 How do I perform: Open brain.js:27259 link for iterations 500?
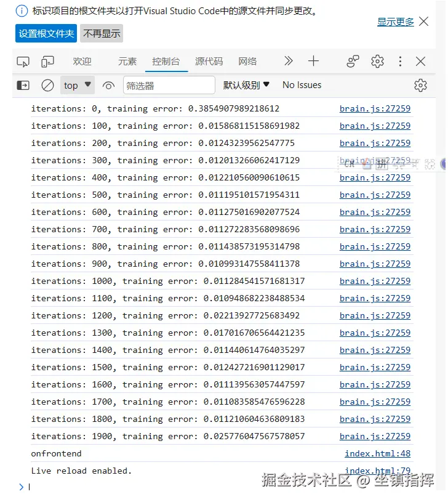pos(375,195)
